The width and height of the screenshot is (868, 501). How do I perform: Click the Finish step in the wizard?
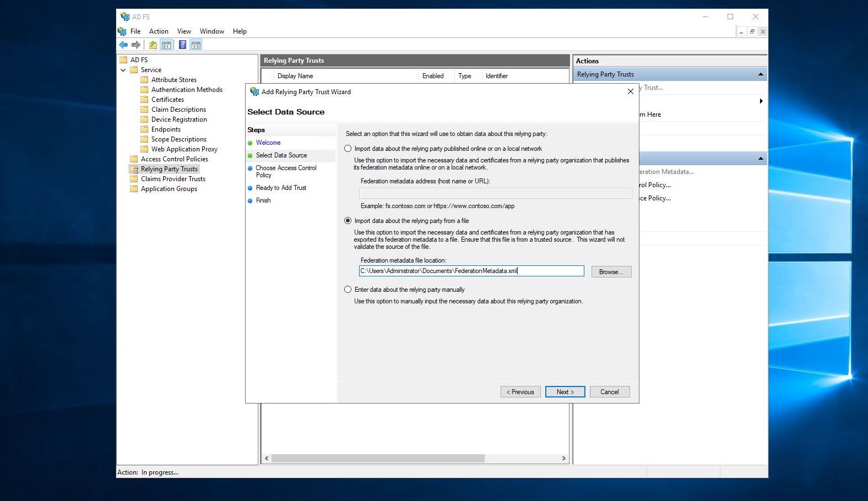coord(263,200)
